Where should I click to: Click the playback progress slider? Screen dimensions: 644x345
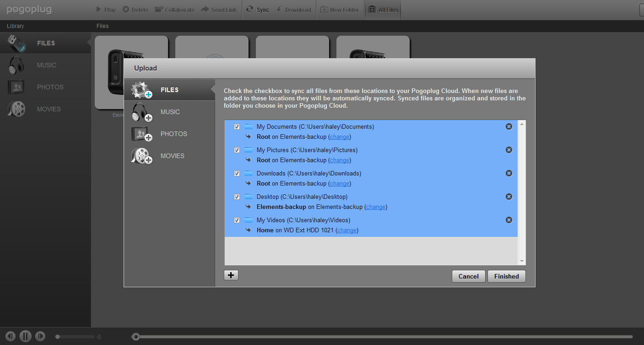[x=382, y=337]
